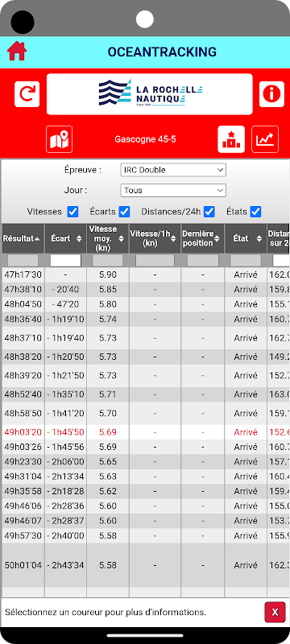This screenshot has width=290, height=644.
Task: Open the map view icon
Action: pos(59,139)
